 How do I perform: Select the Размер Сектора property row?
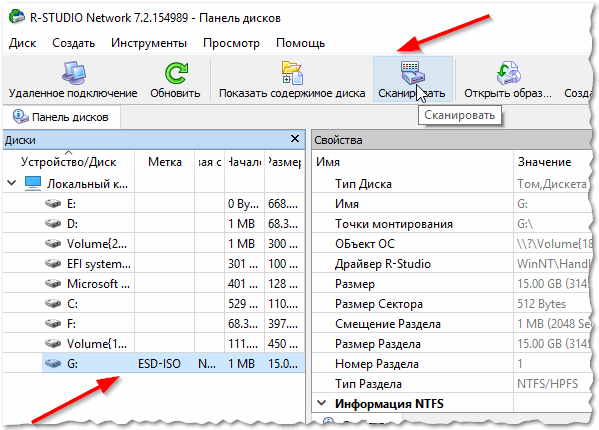tap(453, 304)
